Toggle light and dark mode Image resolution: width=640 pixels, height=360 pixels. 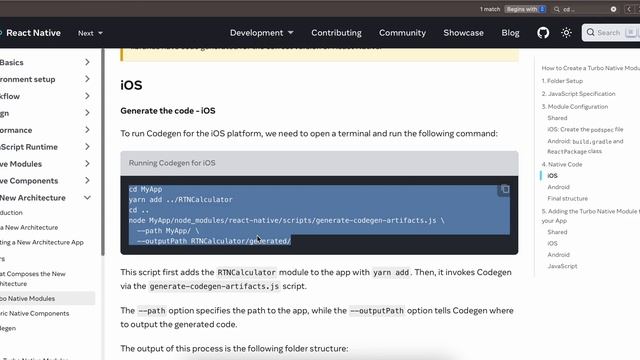pyautogui.click(x=566, y=33)
